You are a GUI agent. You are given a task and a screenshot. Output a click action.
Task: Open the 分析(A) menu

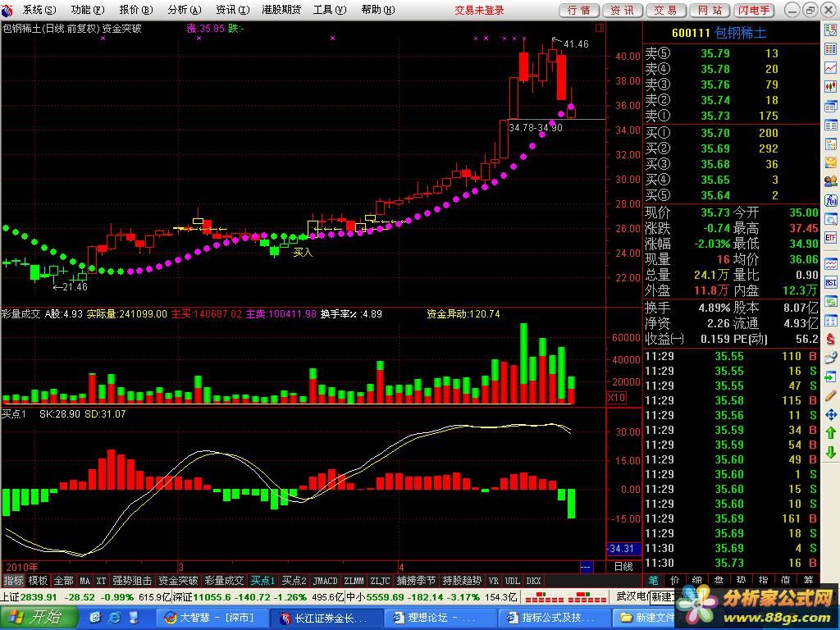click(185, 10)
